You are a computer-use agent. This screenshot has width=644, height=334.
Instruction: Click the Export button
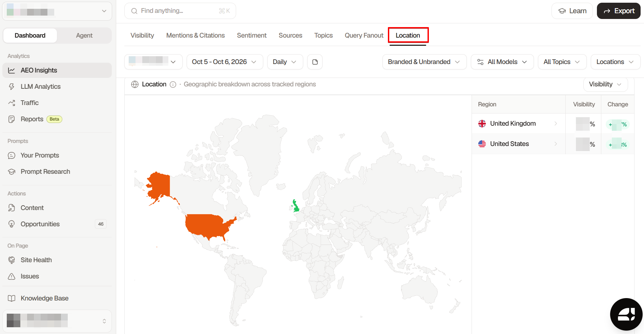pos(619,11)
